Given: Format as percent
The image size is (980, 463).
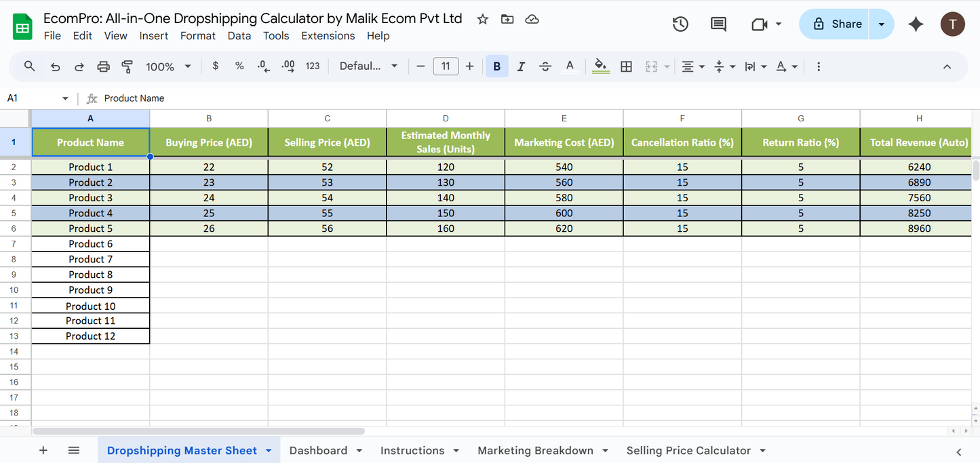Looking at the screenshot, I should click(x=239, y=66).
